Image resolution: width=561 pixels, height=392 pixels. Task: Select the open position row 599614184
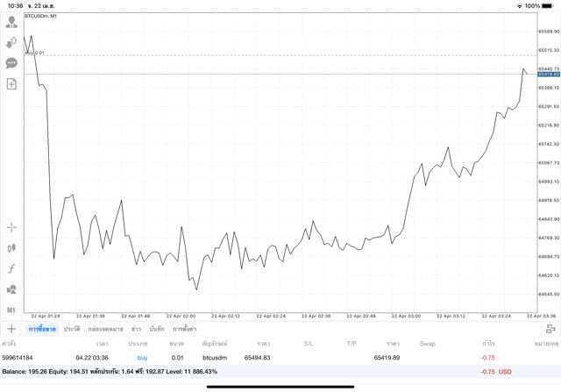[263, 358]
